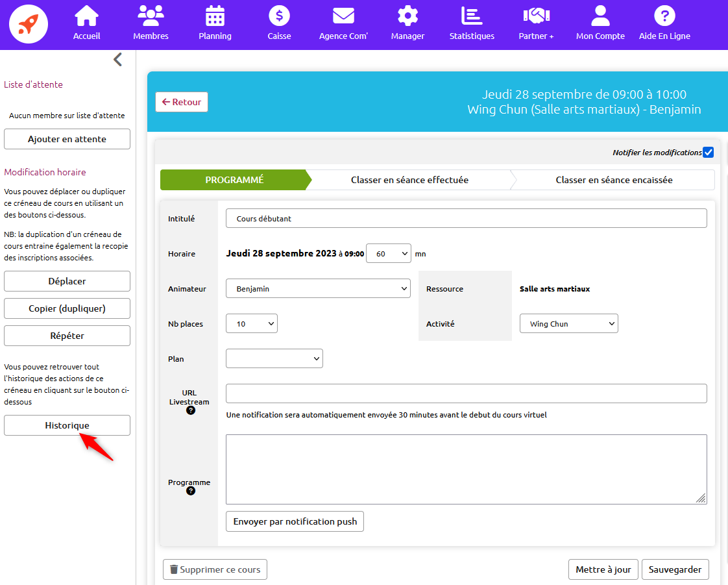The image size is (728, 585).
Task: Open the Accueil home icon
Action: click(87, 16)
